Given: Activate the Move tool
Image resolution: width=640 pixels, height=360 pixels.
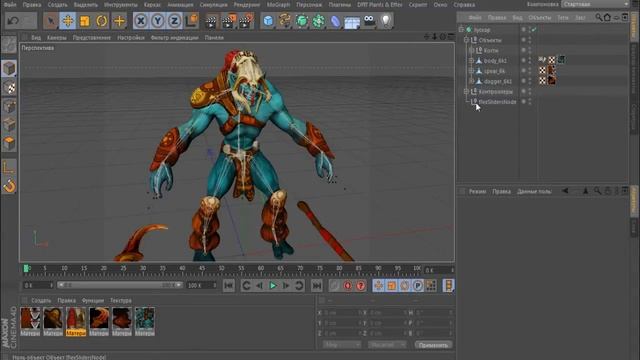Looking at the screenshot, I should [68, 20].
